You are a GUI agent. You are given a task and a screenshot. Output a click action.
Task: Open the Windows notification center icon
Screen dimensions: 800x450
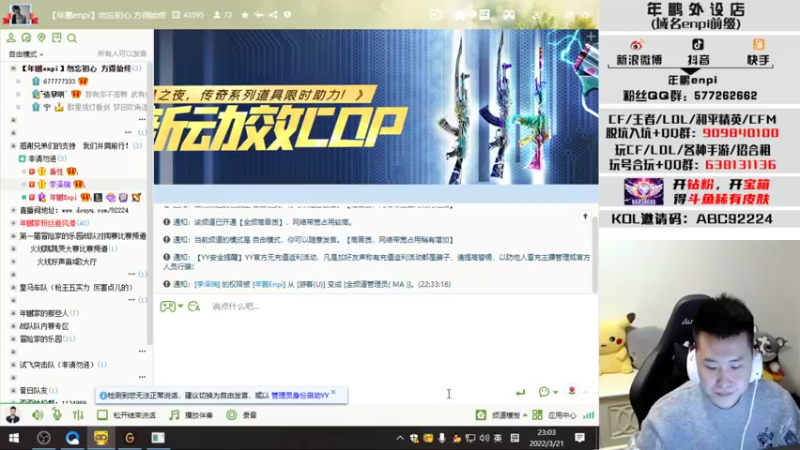pos(580,438)
